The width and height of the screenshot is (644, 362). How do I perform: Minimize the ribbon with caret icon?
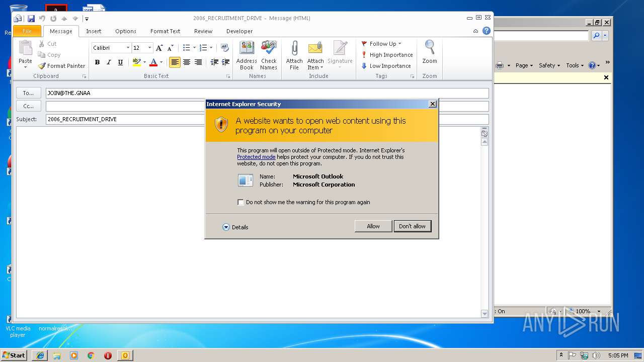click(475, 31)
